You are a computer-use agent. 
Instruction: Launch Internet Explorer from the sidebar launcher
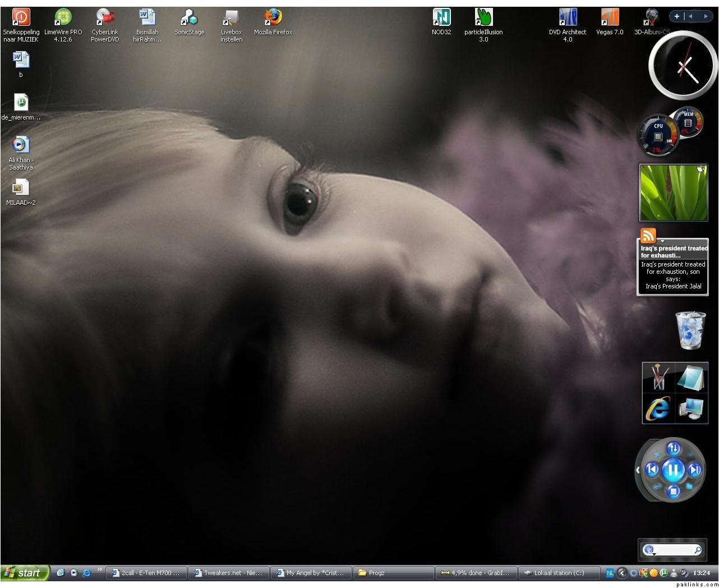click(x=658, y=408)
